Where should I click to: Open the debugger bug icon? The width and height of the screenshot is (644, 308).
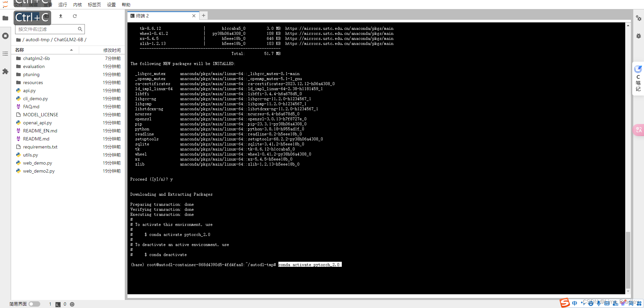click(638, 36)
